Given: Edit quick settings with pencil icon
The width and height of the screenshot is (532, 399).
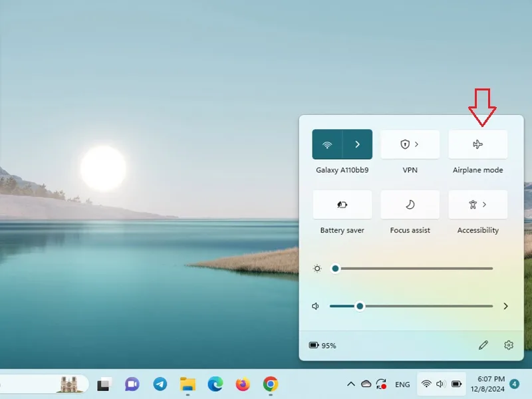Looking at the screenshot, I should 483,345.
